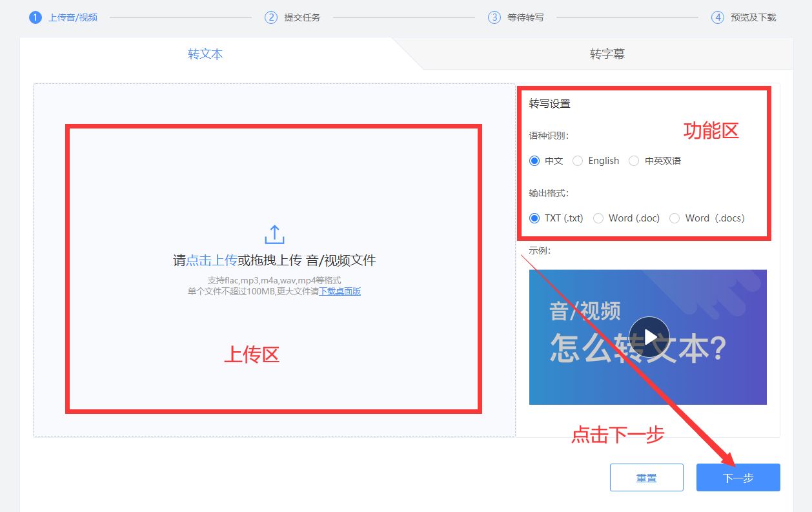812x512 pixels.
Task: Click the supported formats hint text
Action: pyautogui.click(x=274, y=281)
